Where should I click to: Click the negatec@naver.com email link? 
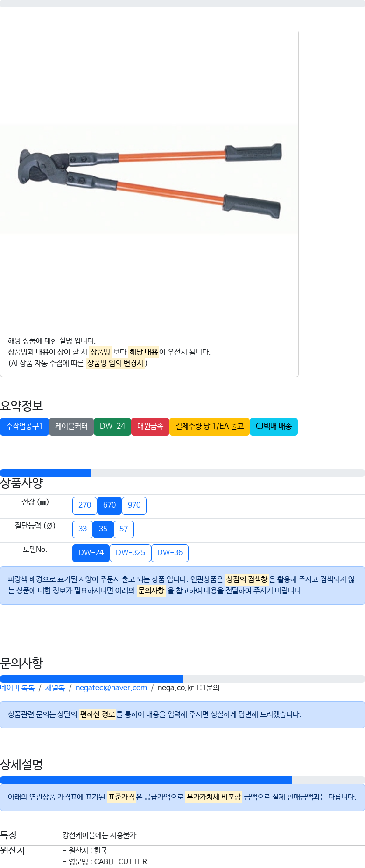click(x=111, y=687)
